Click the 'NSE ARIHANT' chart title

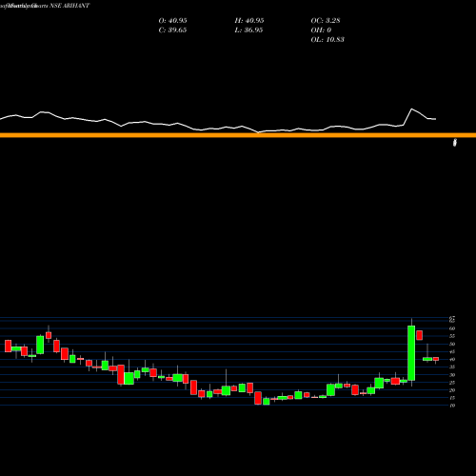tap(69, 6)
